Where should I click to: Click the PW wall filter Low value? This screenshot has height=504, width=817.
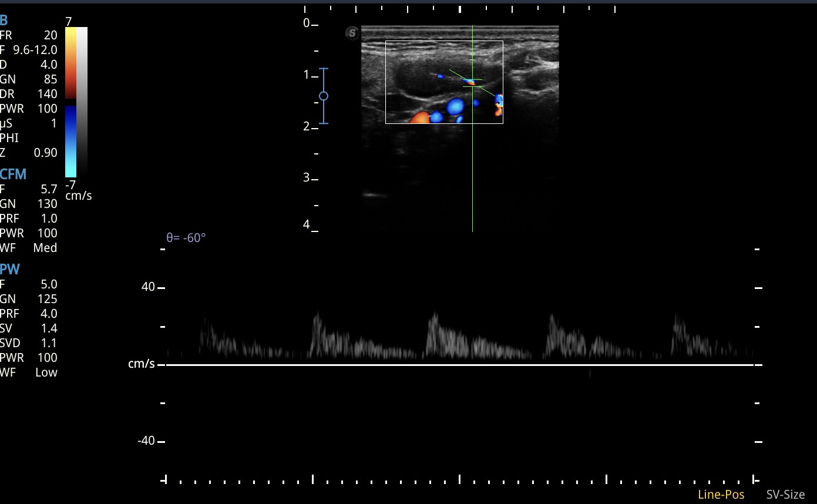[x=46, y=372]
